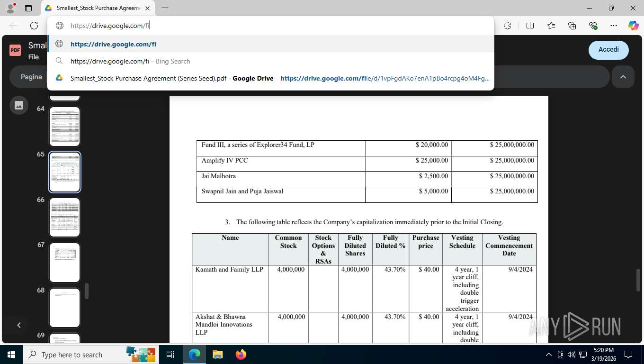This screenshot has height=364, width=644.
Task: Open browser extensions puzzle icon
Action: pyautogui.click(x=508, y=26)
